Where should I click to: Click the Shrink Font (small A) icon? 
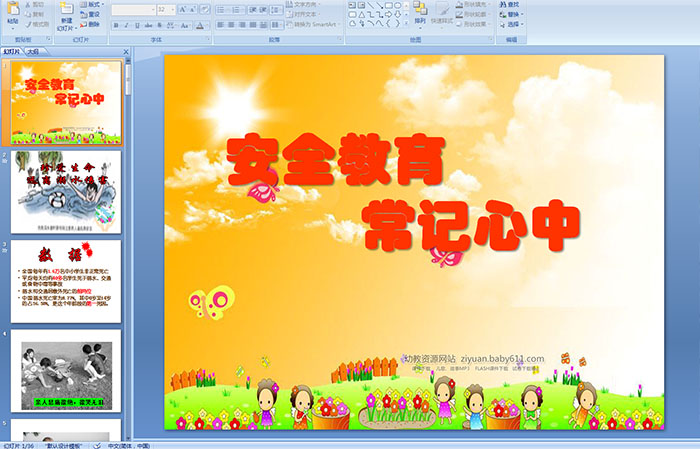[x=193, y=9]
